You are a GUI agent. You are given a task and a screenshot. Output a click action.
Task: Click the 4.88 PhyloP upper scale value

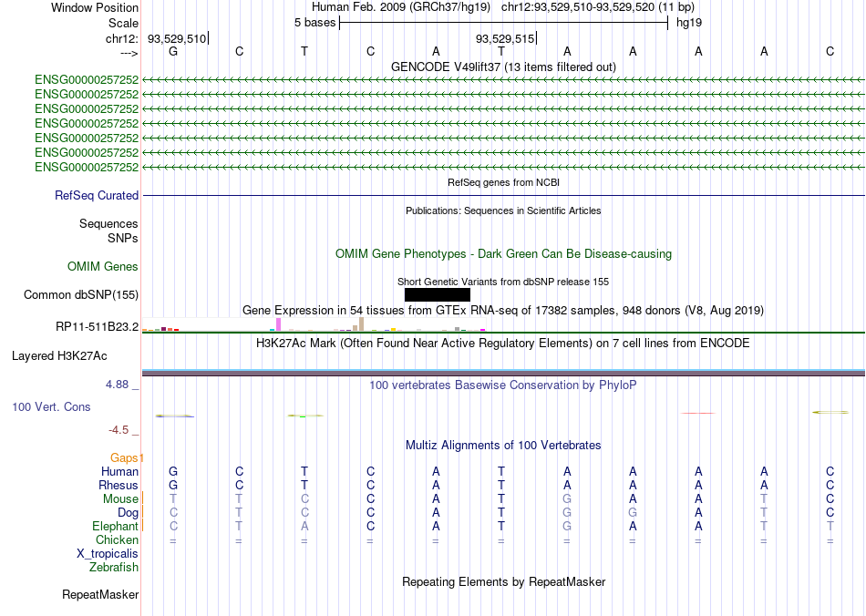pyautogui.click(x=117, y=385)
